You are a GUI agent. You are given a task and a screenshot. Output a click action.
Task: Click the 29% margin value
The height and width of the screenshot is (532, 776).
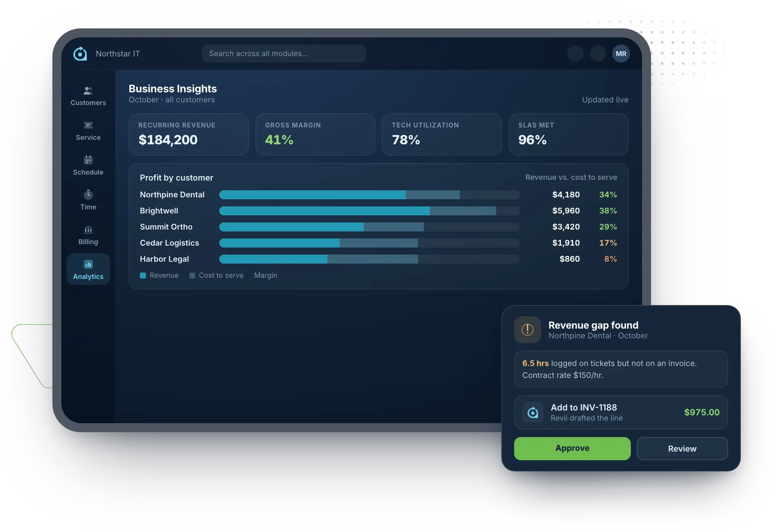pyautogui.click(x=608, y=227)
